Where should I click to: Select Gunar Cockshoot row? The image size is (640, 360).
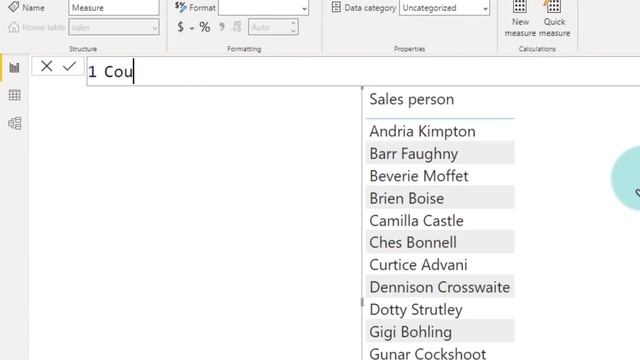440,353
